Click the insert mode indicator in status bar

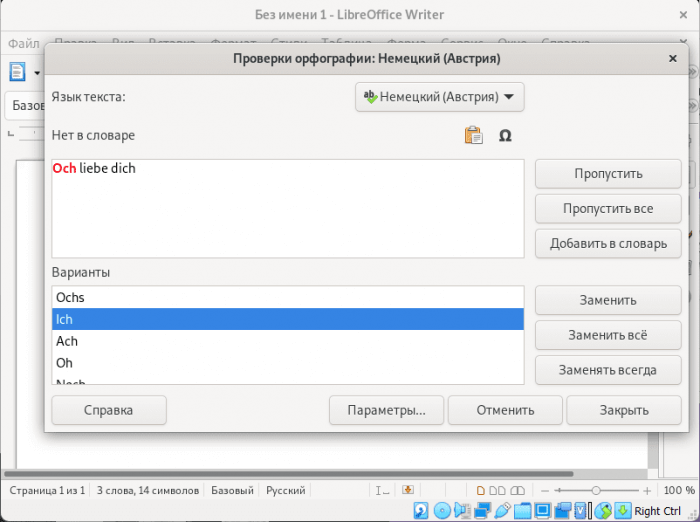click(382, 491)
